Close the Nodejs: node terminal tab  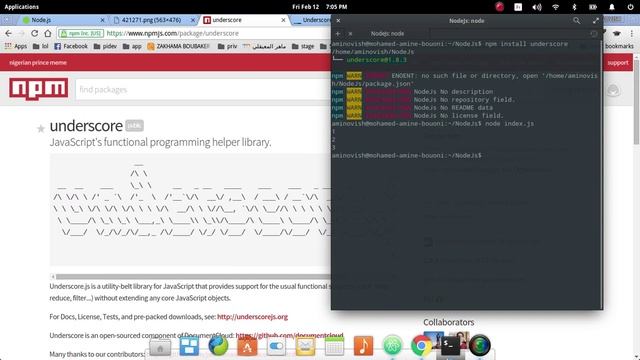(350, 33)
